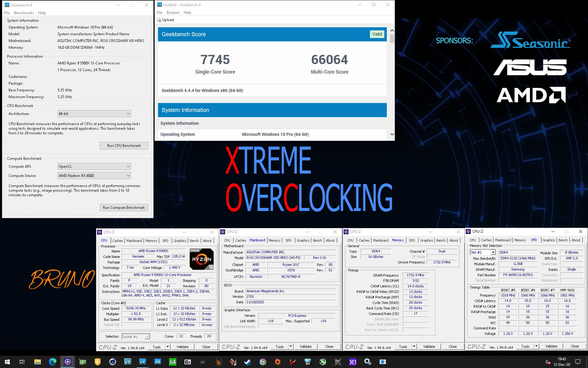Open the Windows Start menu

(x=7, y=362)
